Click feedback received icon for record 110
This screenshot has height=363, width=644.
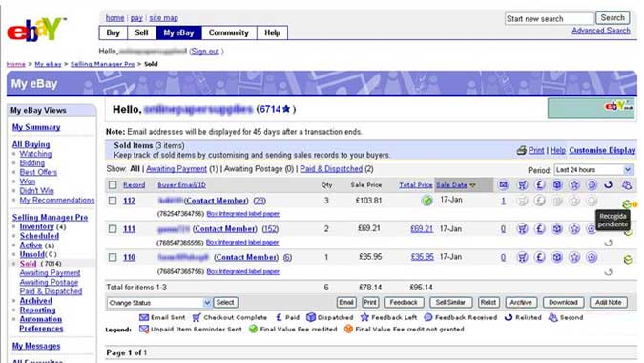[x=592, y=257]
